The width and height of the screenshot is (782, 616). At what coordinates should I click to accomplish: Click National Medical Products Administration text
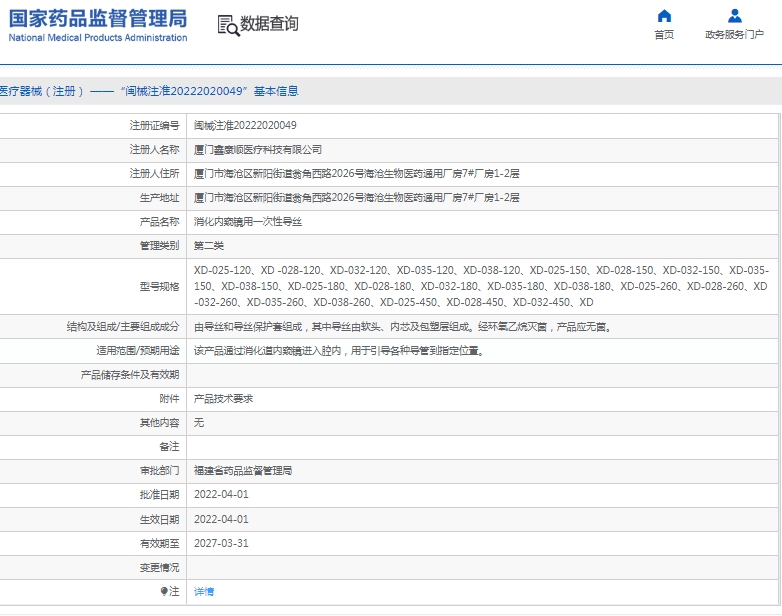click(x=98, y=37)
